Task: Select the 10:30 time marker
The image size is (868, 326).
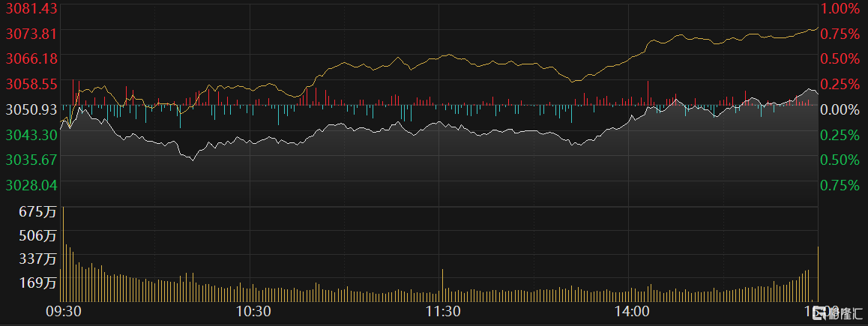Action: point(253,311)
